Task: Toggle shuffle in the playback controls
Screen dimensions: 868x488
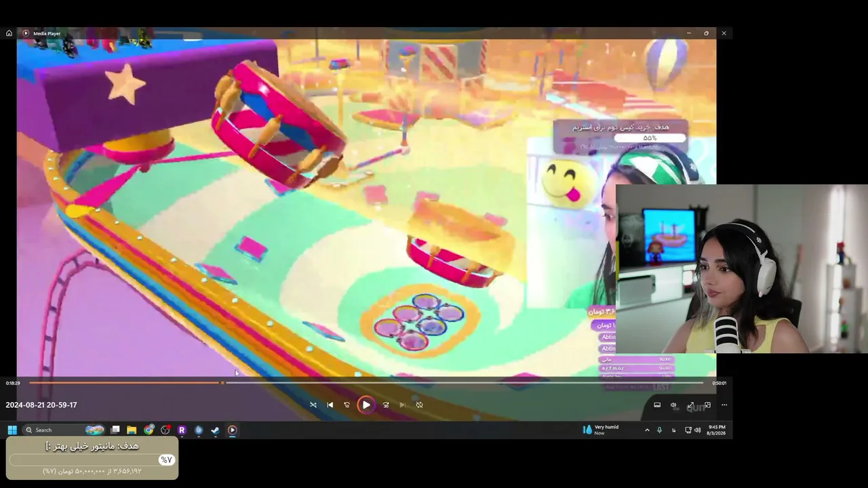Action: pyautogui.click(x=313, y=405)
